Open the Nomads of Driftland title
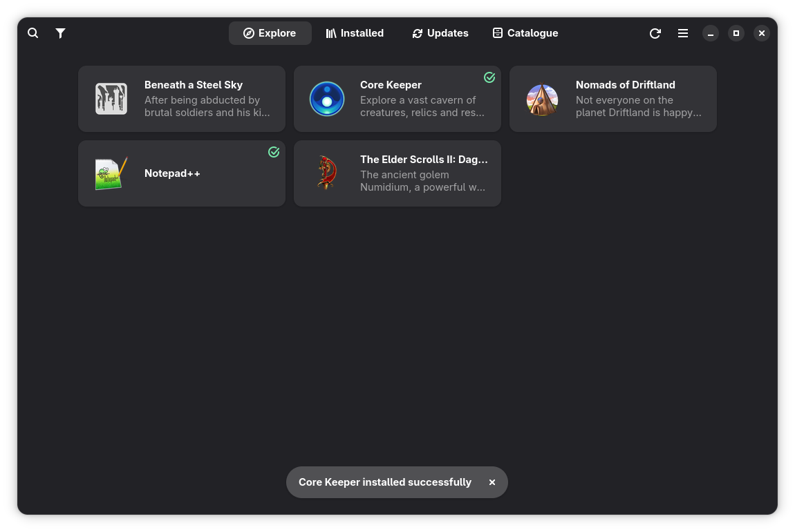This screenshot has width=795, height=532. pyautogui.click(x=625, y=84)
